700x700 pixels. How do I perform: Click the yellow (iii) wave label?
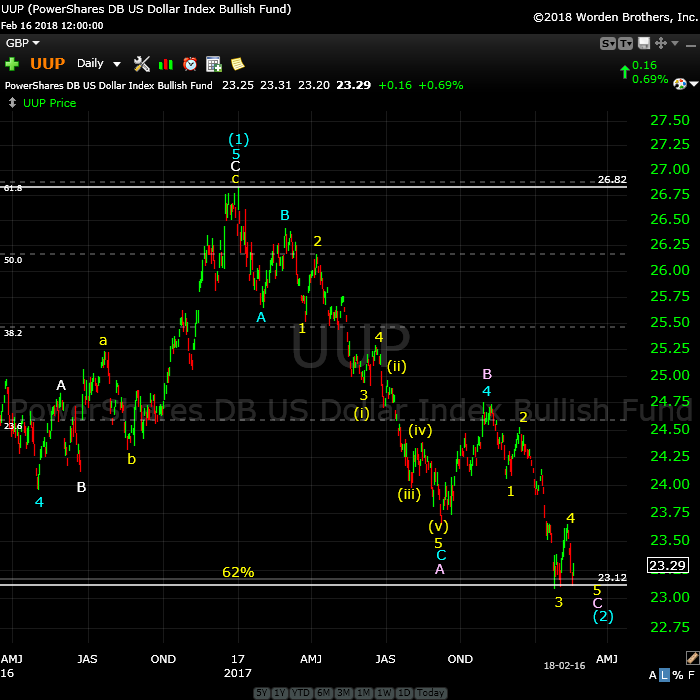409,494
